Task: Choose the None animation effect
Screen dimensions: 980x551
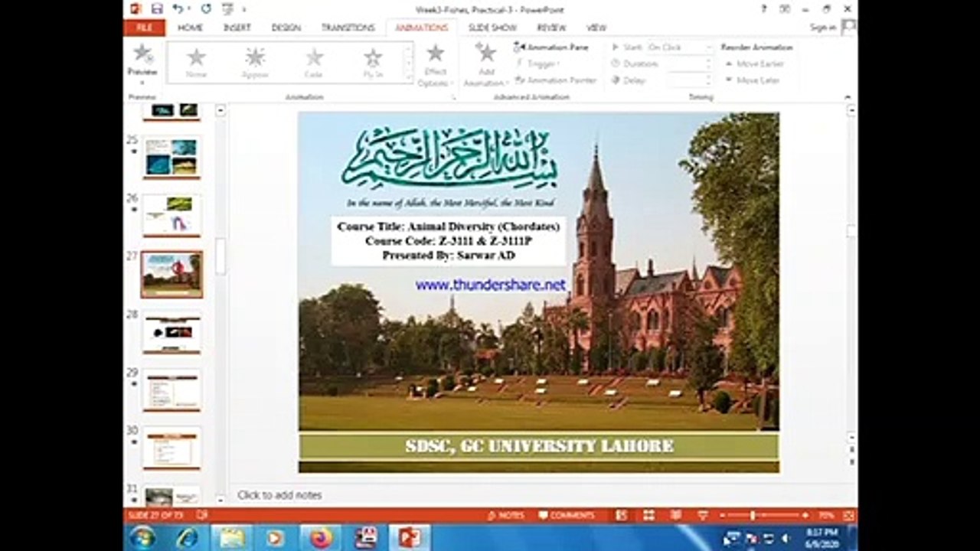Action: 196,62
